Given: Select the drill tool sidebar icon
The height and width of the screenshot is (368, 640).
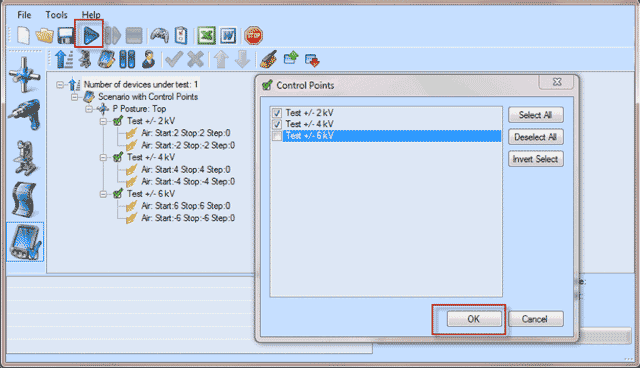Looking at the screenshot, I should point(25,115).
